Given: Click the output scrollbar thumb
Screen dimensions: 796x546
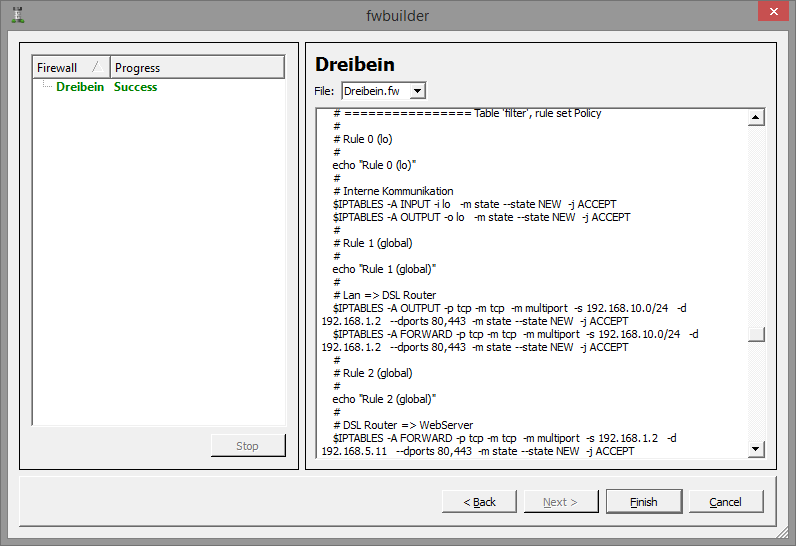Looking at the screenshot, I should [756, 334].
